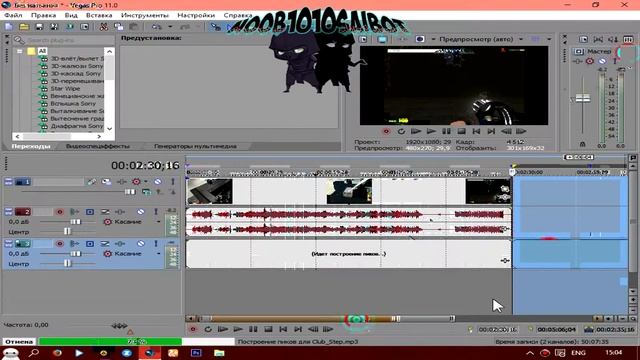Open the automation settings dropdown on track 1
The image size is (640, 360).
pyautogui.click(x=145, y=182)
